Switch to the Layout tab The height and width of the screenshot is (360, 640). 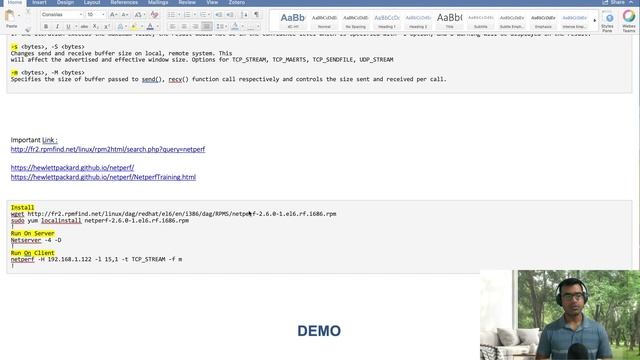tap(92, 2)
